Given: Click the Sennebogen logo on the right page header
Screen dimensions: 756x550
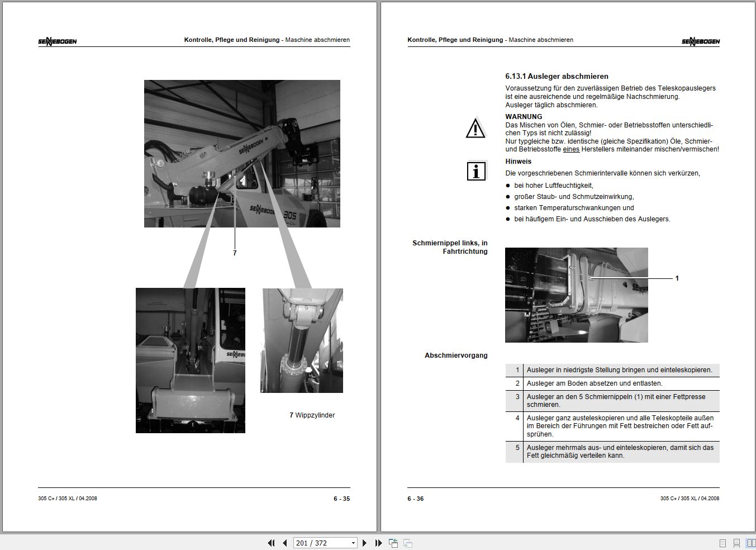Looking at the screenshot, I should 701,41.
